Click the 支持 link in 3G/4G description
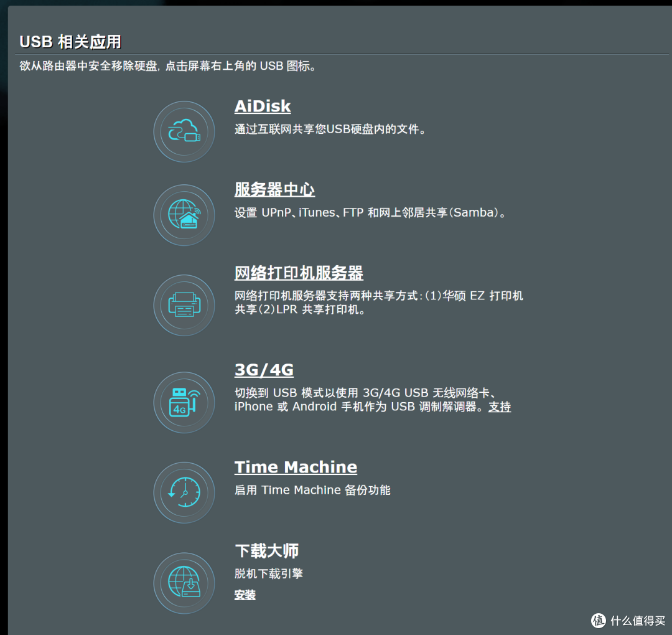This screenshot has height=635, width=672. pos(500,407)
